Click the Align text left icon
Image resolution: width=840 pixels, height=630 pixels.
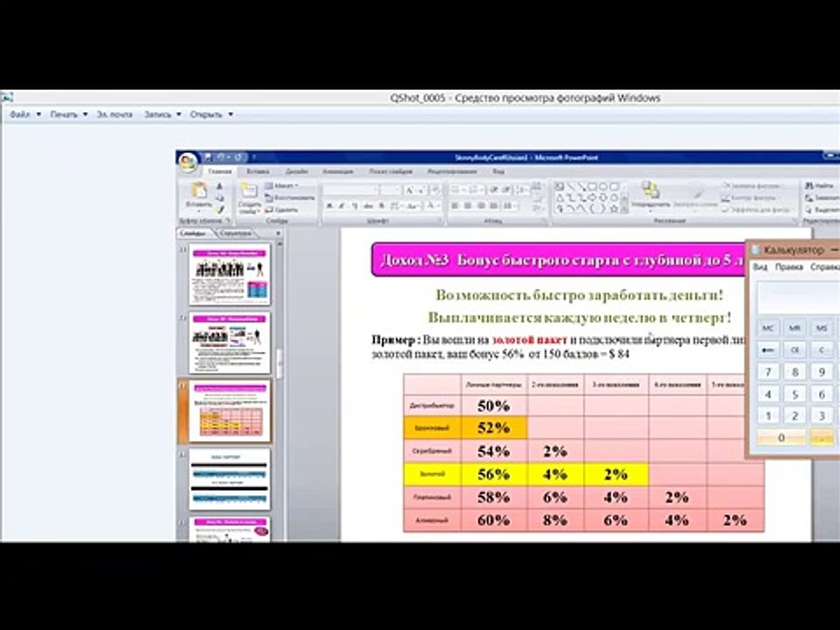pyautogui.click(x=455, y=206)
